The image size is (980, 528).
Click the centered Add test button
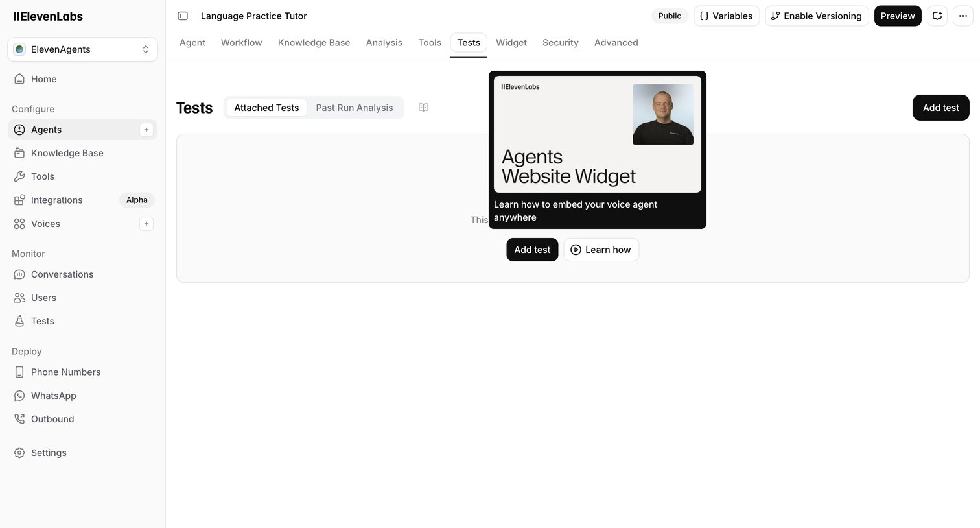532,250
